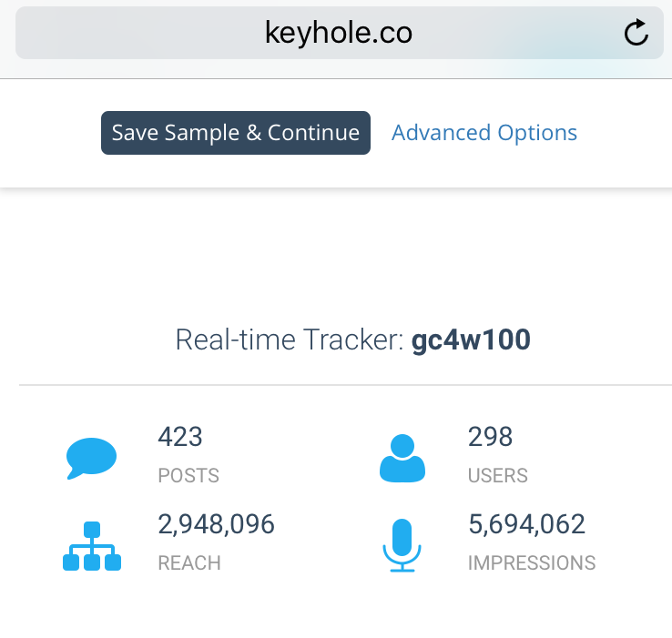Select the REACH label
Image resolution: width=672 pixels, height=638 pixels.
click(x=188, y=563)
